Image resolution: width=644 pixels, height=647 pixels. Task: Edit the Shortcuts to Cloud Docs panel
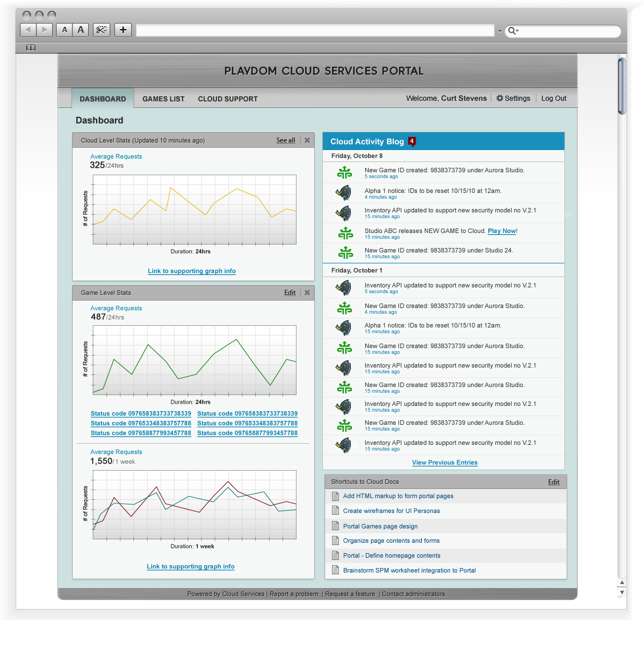pyautogui.click(x=554, y=482)
